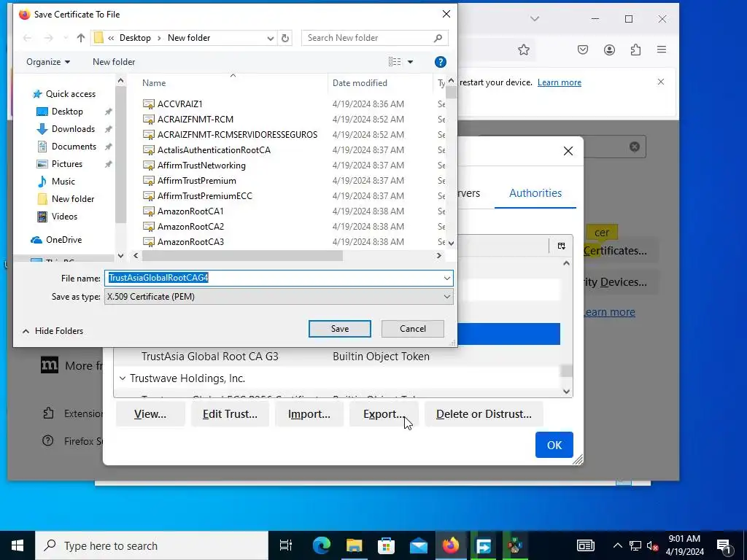Click Import... in Certificate Manager
Image resolution: width=747 pixels, height=560 pixels.
(x=309, y=414)
